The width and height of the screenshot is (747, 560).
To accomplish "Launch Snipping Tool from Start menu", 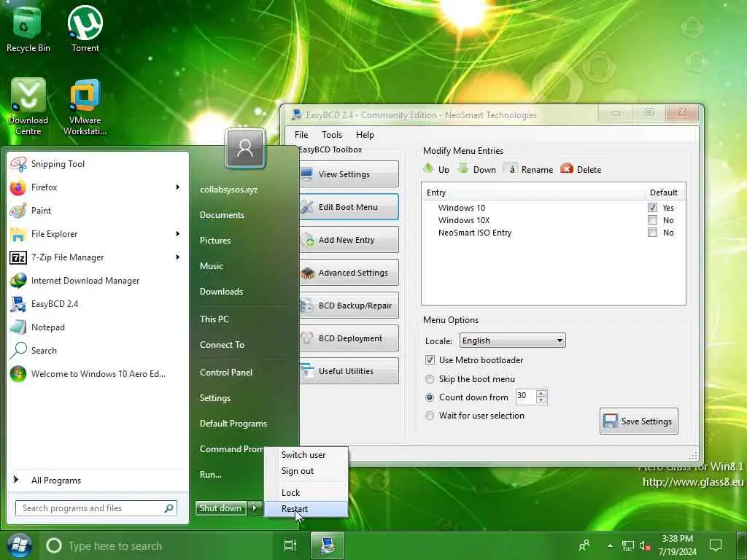I will (97, 164).
